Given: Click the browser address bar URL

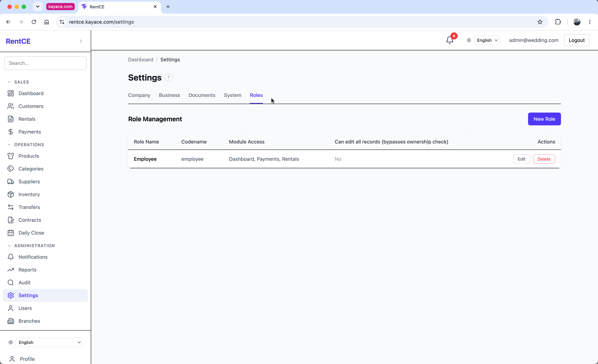Looking at the screenshot, I should [x=101, y=22].
